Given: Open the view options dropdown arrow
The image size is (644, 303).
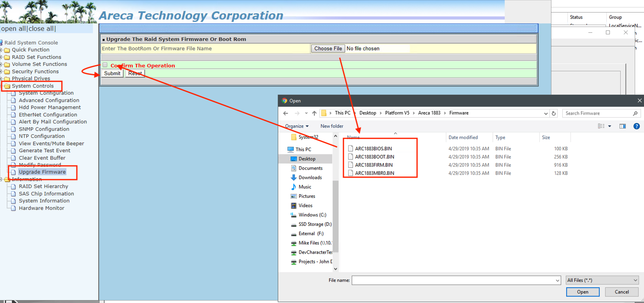Looking at the screenshot, I should coord(610,126).
